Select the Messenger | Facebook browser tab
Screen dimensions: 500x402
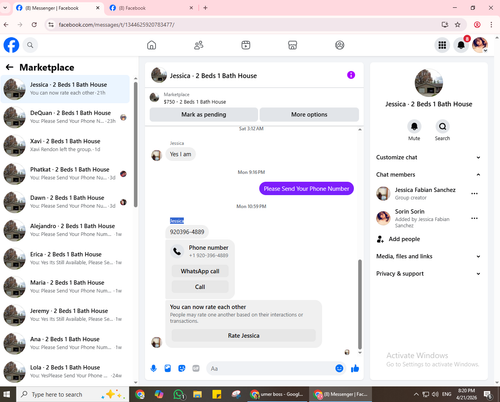[58, 8]
